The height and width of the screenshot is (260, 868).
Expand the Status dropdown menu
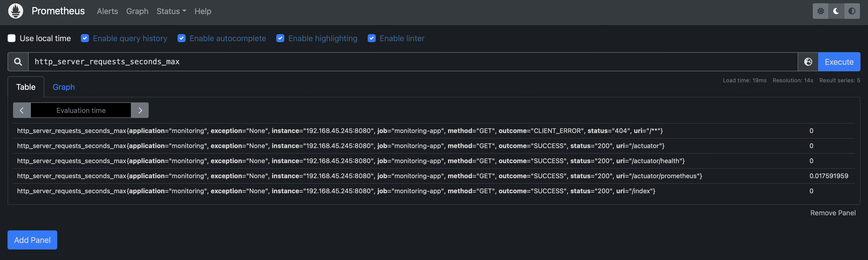(x=171, y=11)
